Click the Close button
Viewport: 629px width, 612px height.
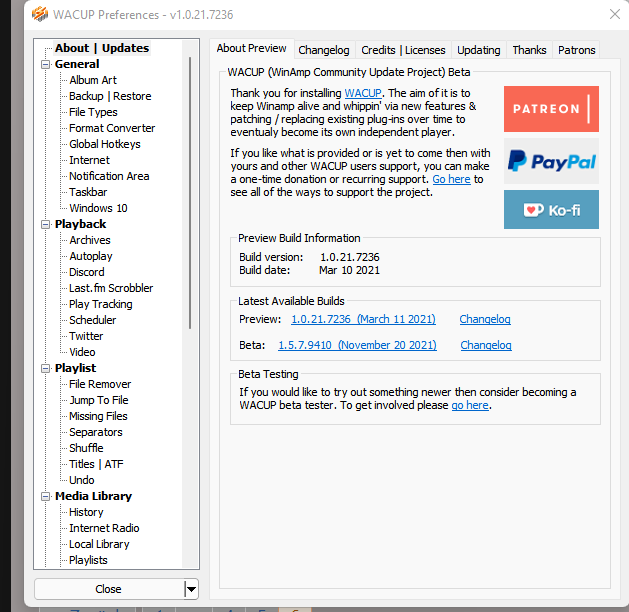[108, 589]
